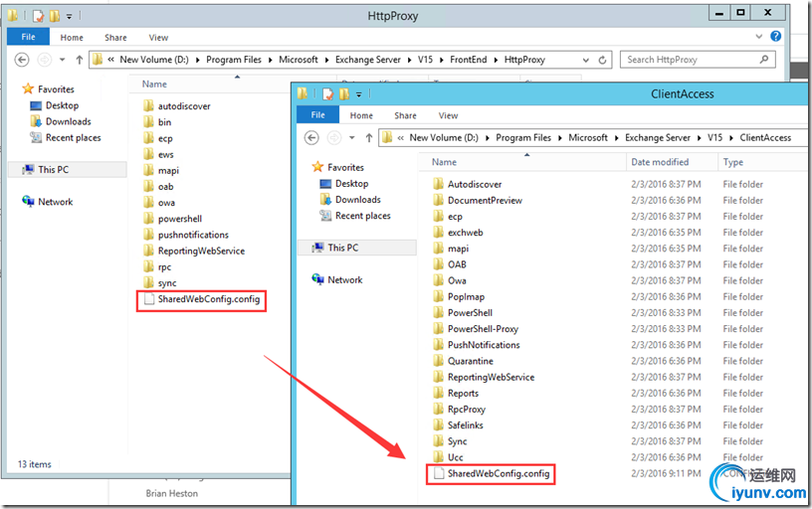Select Downloads in ClientAccess Favorites
Viewport: 812px width, 509px height.
pyautogui.click(x=350, y=200)
